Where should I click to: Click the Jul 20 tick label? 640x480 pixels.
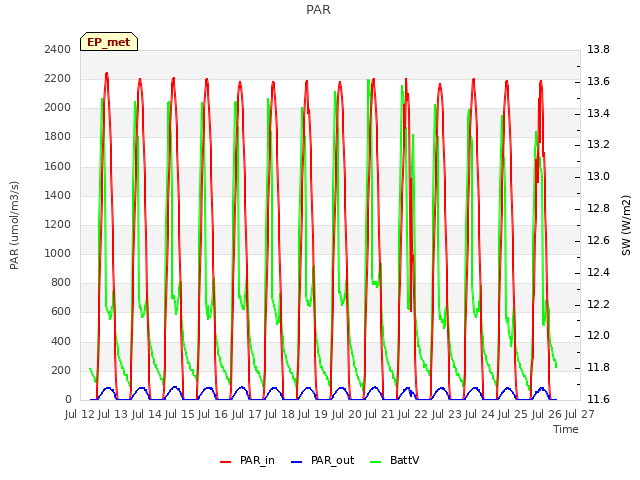347,414
